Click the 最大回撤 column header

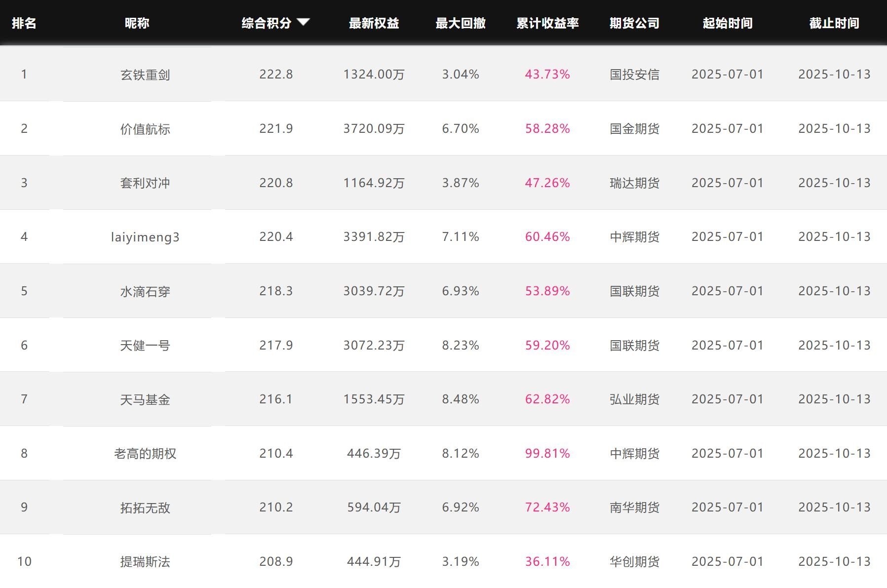coord(460,23)
